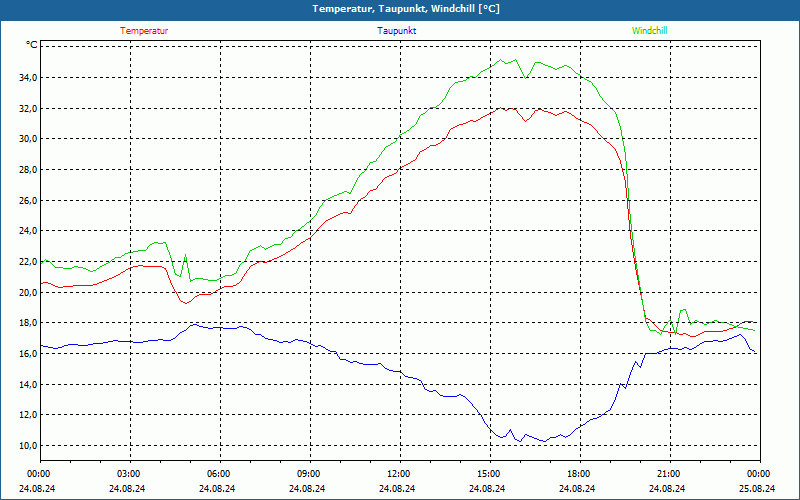Click the '09:00' time axis label
This screenshot has height=500, width=800.
tap(308, 474)
